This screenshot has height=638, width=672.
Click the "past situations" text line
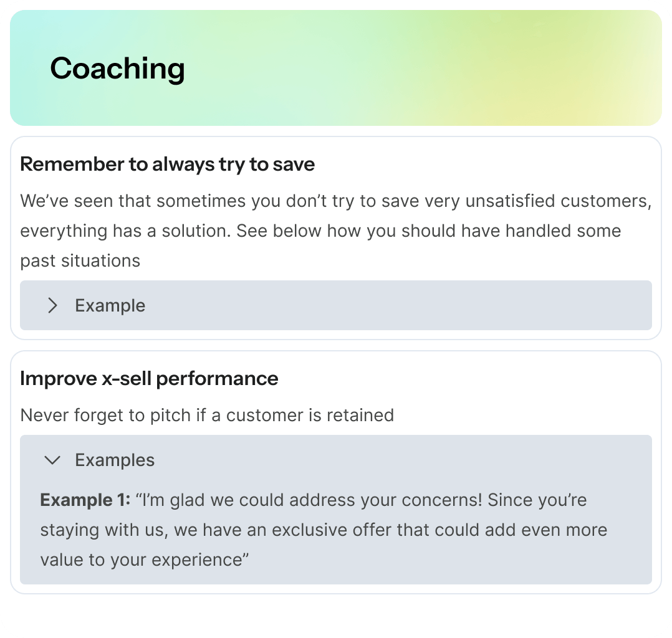coord(80,260)
